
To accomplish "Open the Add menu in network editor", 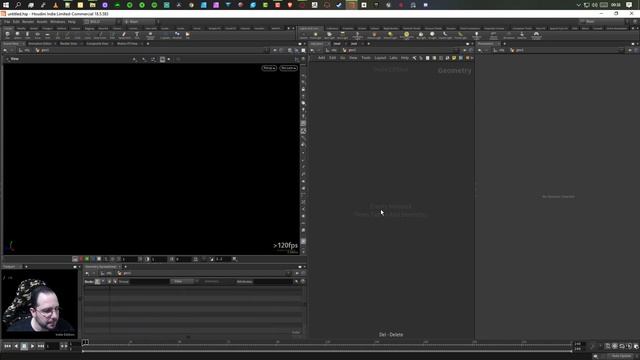I will point(322,58).
